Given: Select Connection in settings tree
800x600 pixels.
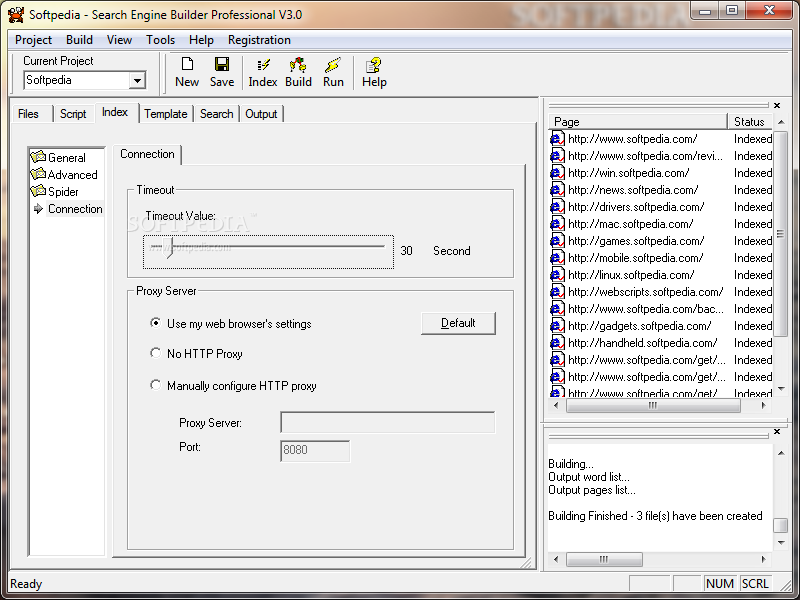Looking at the screenshot, I should (x=75, y=209).
